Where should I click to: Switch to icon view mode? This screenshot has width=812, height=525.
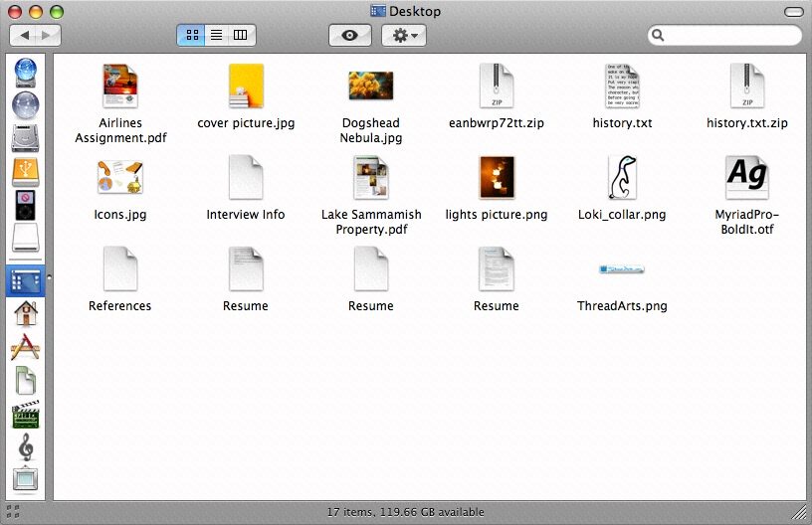point(192,35)
